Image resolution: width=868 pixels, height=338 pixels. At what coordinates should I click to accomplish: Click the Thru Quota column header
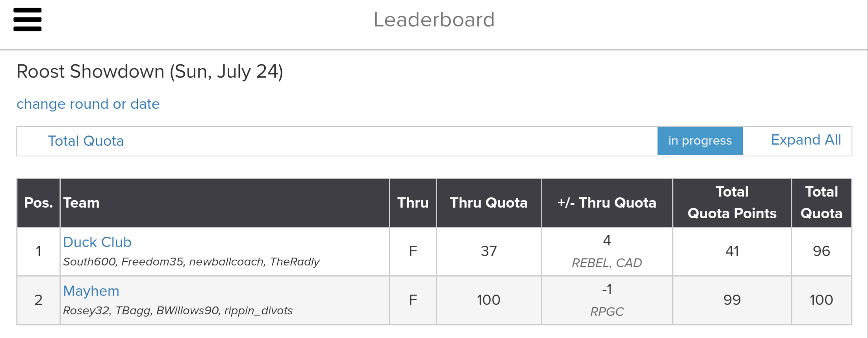(489, 203)
